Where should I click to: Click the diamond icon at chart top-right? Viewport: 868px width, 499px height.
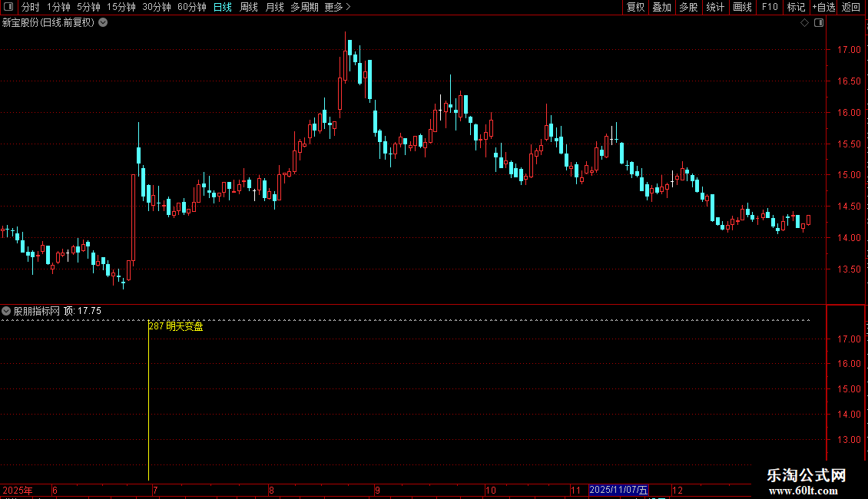[x=805, y=23]
